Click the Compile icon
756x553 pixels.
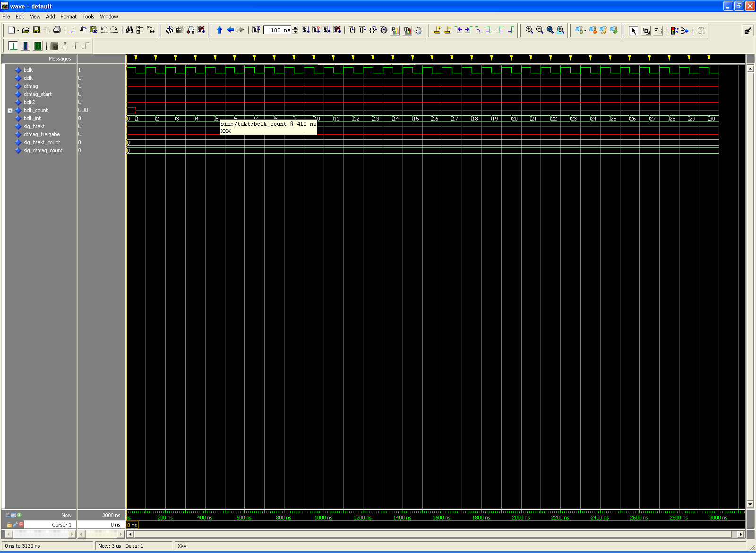point(170,30)
